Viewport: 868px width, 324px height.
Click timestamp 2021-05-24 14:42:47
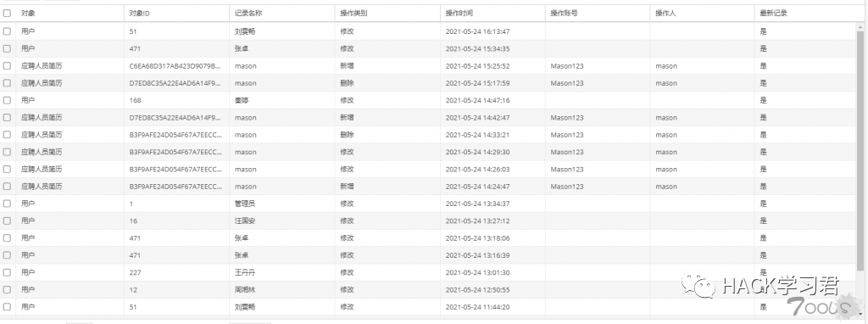pos(478,117)
